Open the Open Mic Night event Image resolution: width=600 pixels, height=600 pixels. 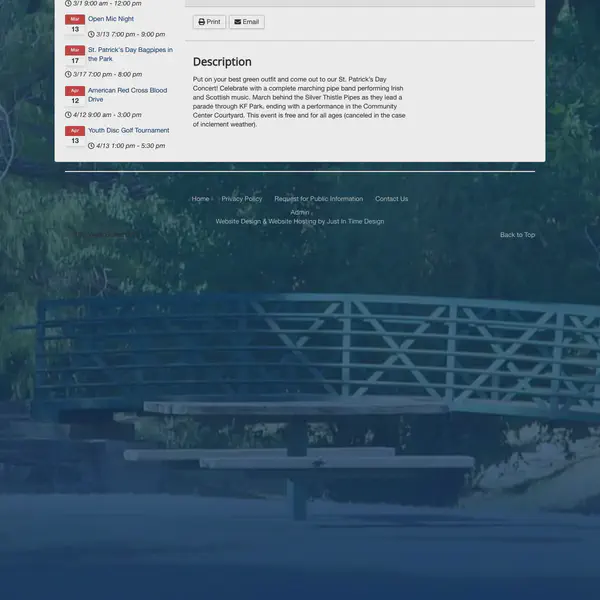tap(111, 19)
